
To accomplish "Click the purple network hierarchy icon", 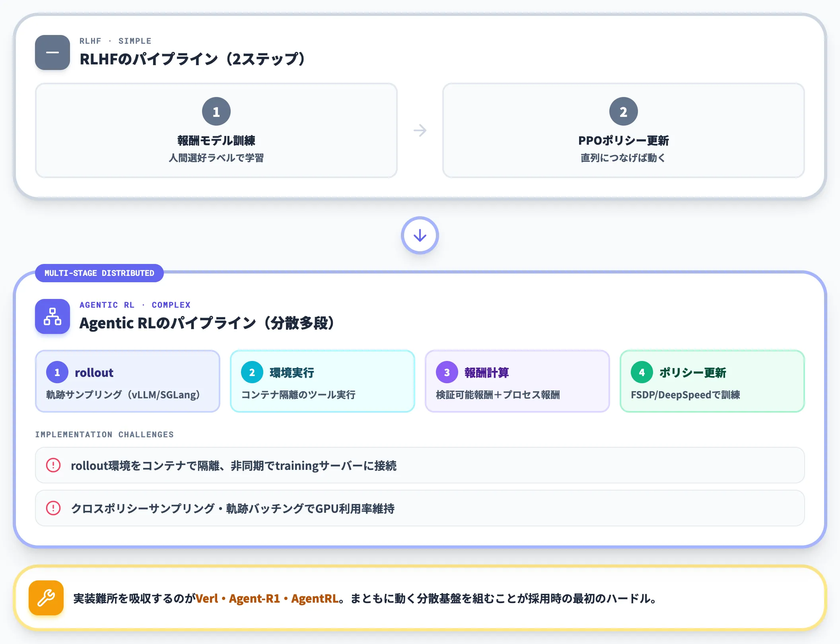I will (52, 316).
